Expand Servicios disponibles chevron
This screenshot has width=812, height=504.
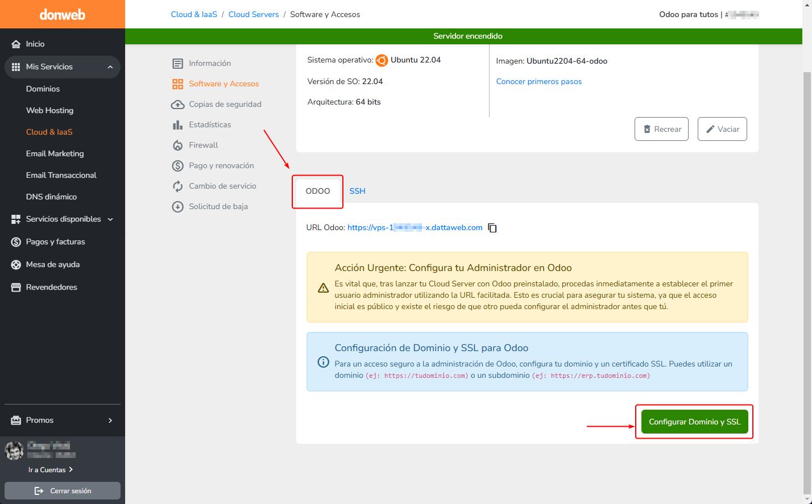110,219
